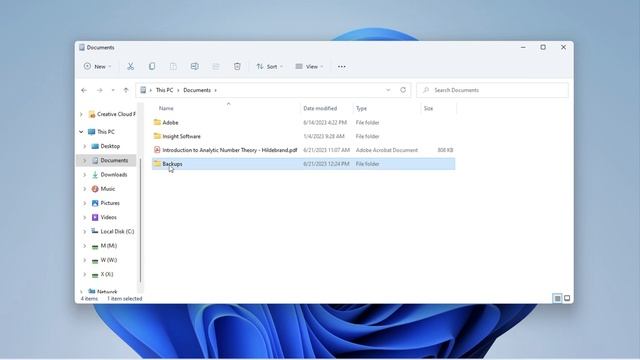Expand the Music tree node

tap(84, 189)
